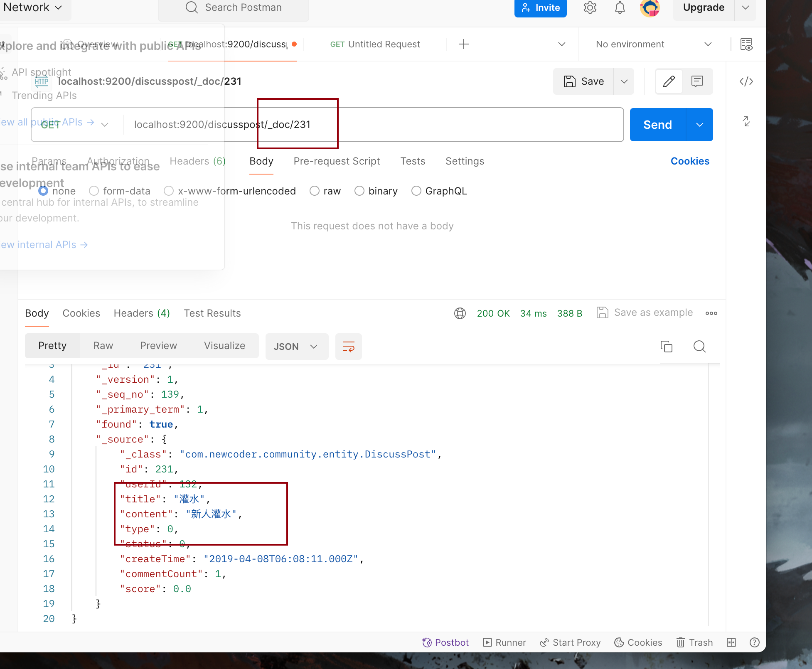The image size is (812, 669).
Task: Select the GraphQL body radio option
Action: click(x=416, y=191)
